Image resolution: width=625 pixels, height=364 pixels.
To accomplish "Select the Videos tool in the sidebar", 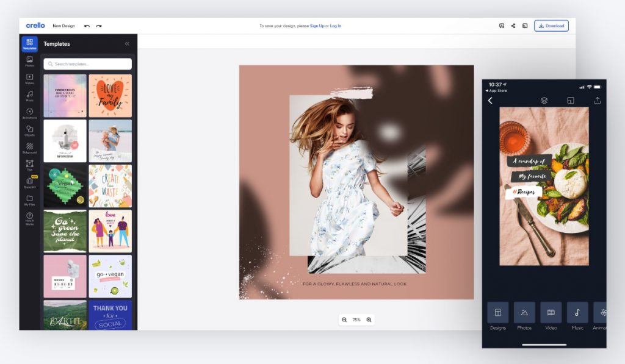I will click(x=30, y=79).
